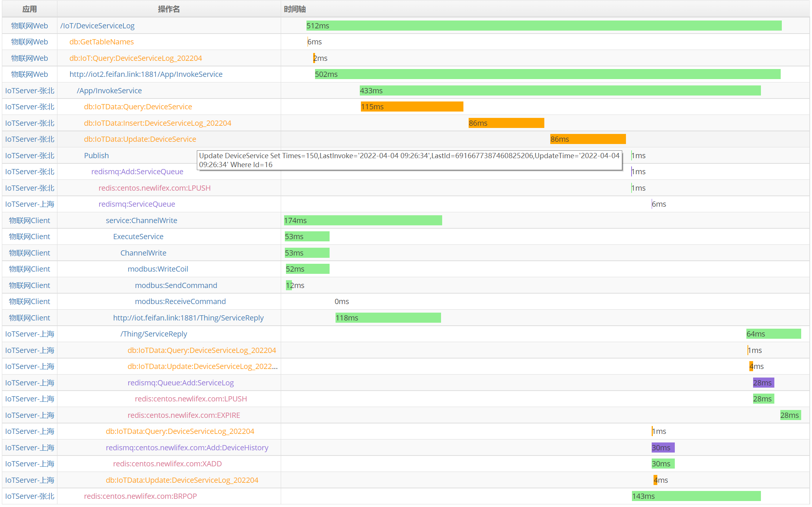This screenshot has height=507, width=812.
Task: Click the 操作名 column header
Action: click(169, 9)
